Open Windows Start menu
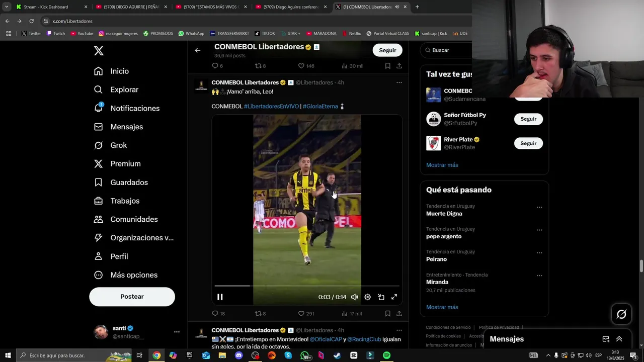The height and width of the screenshot is (362, 644). (8, 355)
